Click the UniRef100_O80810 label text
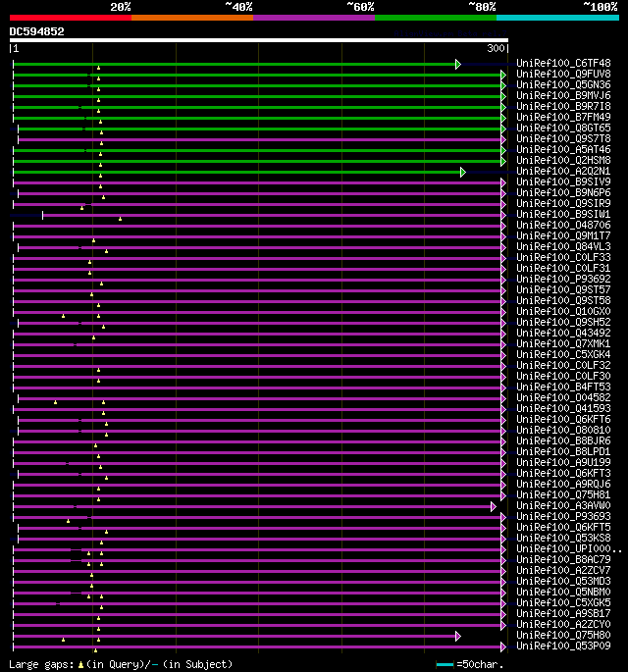Screen dimensions: 628x672 (x=563, y=430)
